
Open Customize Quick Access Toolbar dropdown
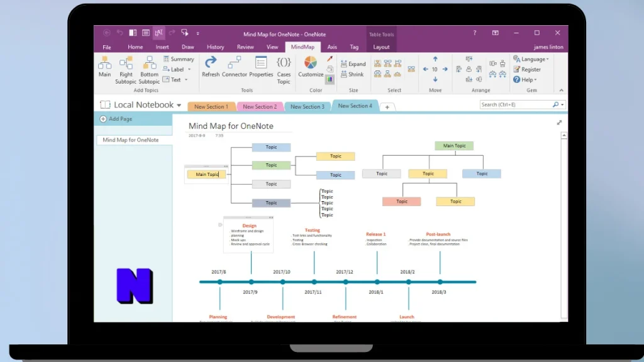197,33
